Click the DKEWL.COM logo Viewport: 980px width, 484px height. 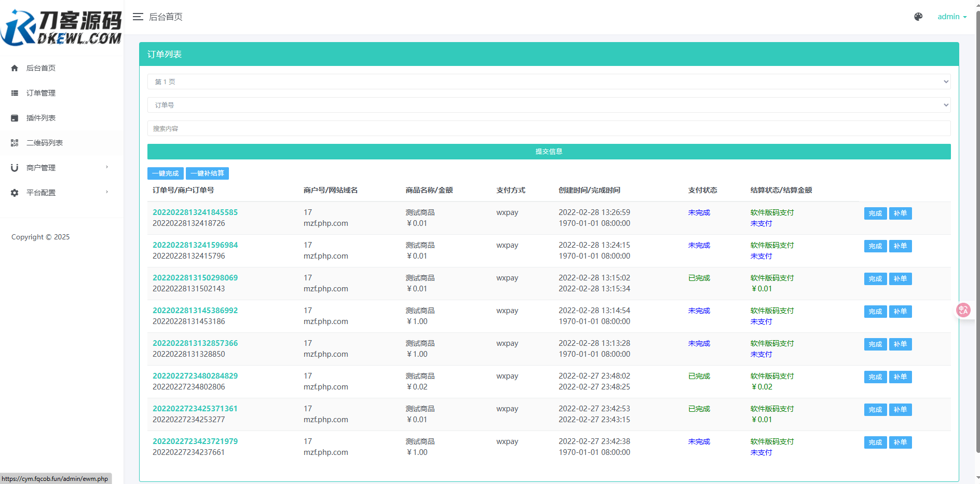coord(61,27)
